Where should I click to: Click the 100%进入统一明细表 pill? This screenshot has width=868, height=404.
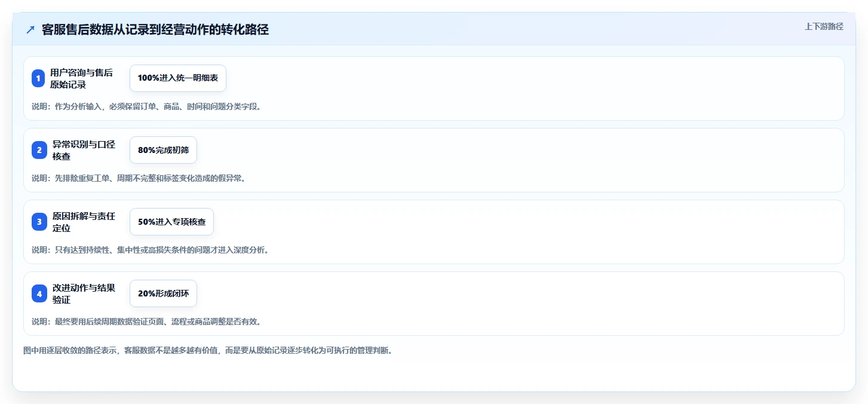[178, 78]
